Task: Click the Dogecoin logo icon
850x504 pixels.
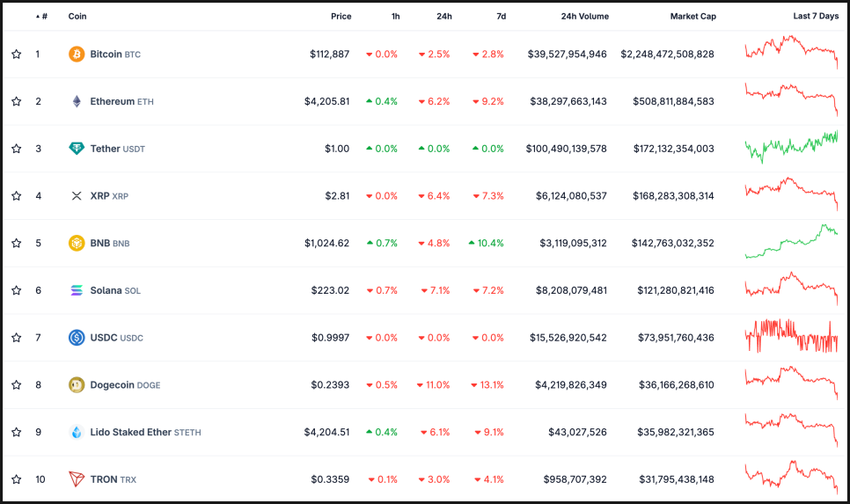Action: pyautogui.click(x=77, y=384)
